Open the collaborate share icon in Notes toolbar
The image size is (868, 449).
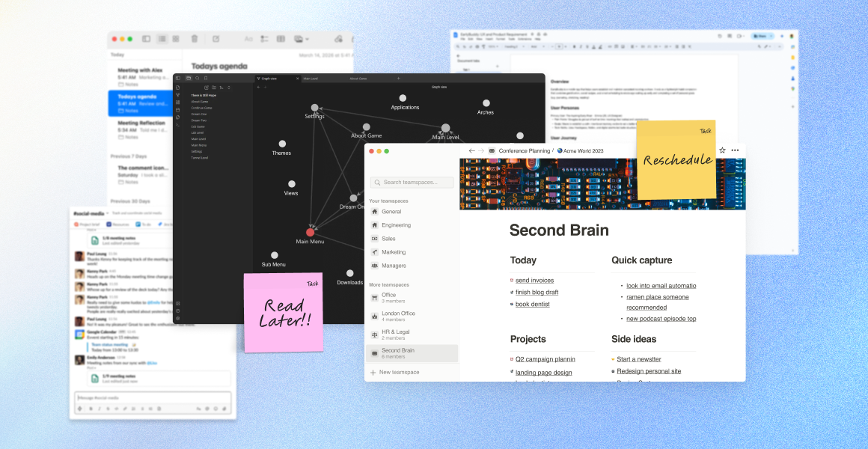(x=338, y=39)
